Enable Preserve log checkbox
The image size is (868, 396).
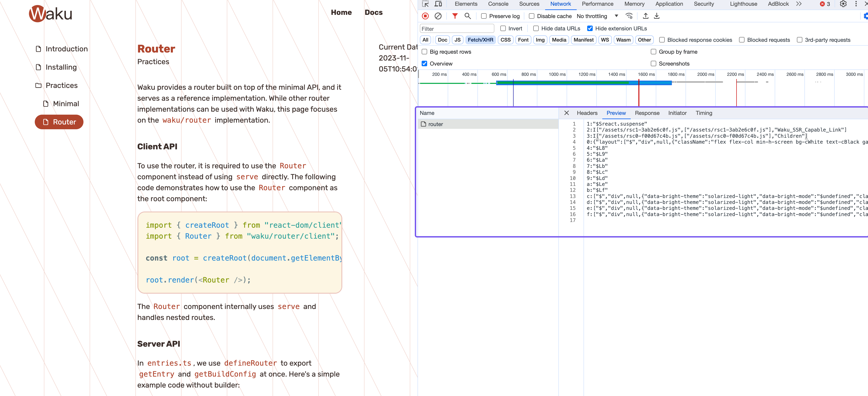tap(484, 16)
